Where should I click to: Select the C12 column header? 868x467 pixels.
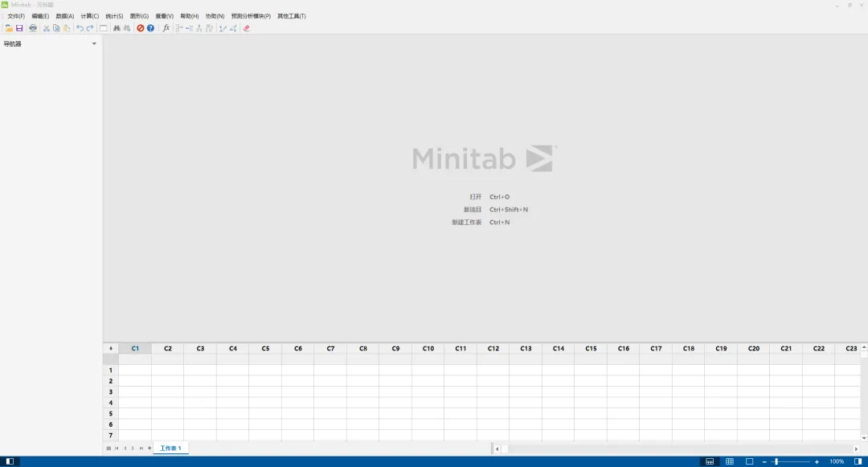[493, 349]
